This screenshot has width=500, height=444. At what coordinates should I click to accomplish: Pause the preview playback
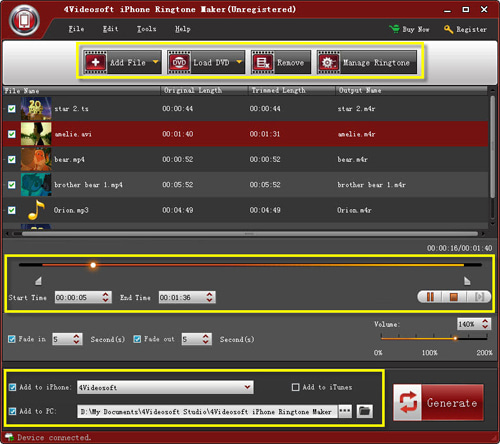coord(430,297)
